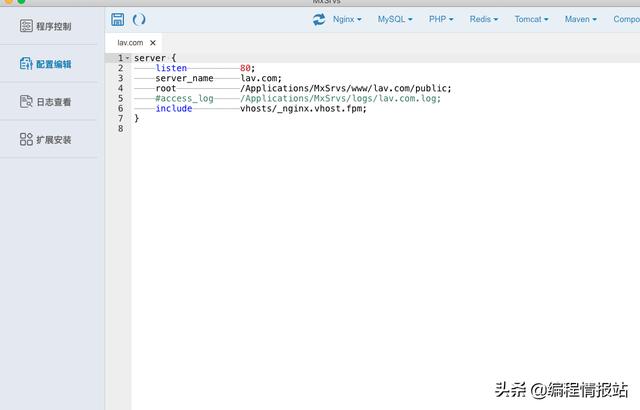Image resolution: width=640 pixels, height=410 pixels.
Task: Click 'lav.com;' value on line 3
Action: 261,78
